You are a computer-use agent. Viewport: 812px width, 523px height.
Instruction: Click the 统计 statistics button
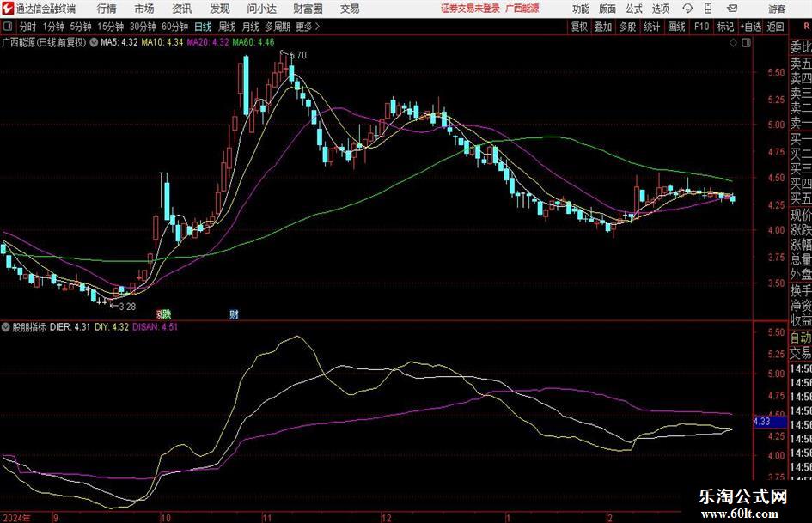pos(651,27)
